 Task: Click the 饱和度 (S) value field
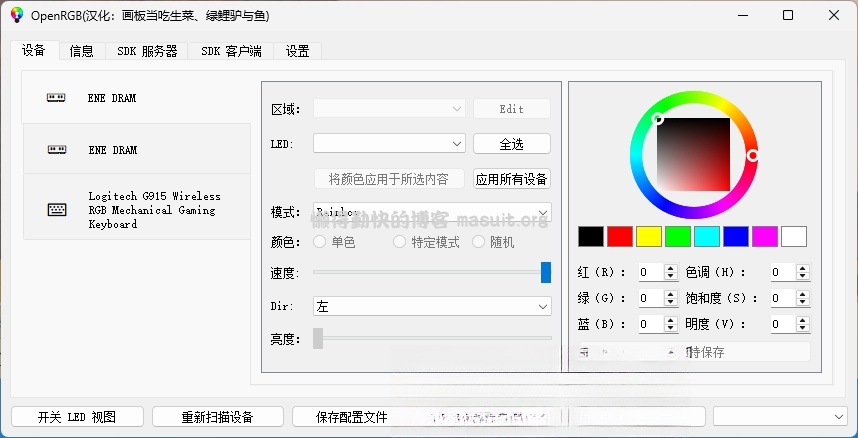click(x=783, y=298)
